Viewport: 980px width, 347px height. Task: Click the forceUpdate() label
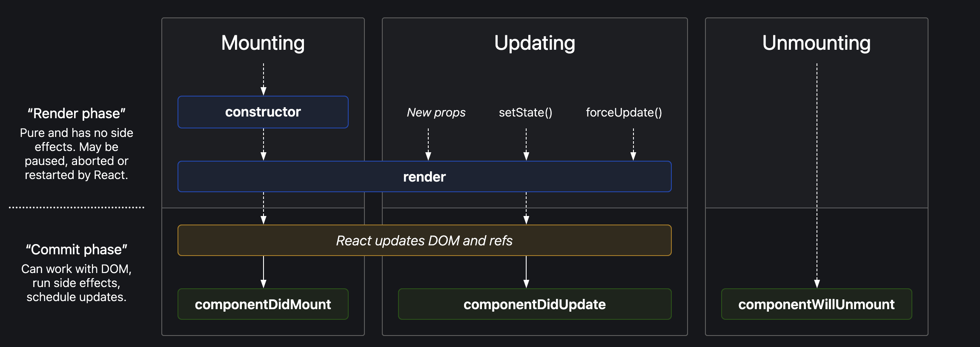pyautogui.click(x=624, y=112)
